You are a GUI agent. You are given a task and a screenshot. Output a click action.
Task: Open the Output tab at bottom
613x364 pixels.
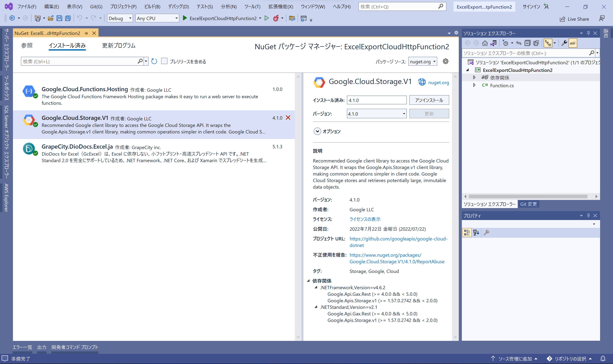tap(42, 347)
